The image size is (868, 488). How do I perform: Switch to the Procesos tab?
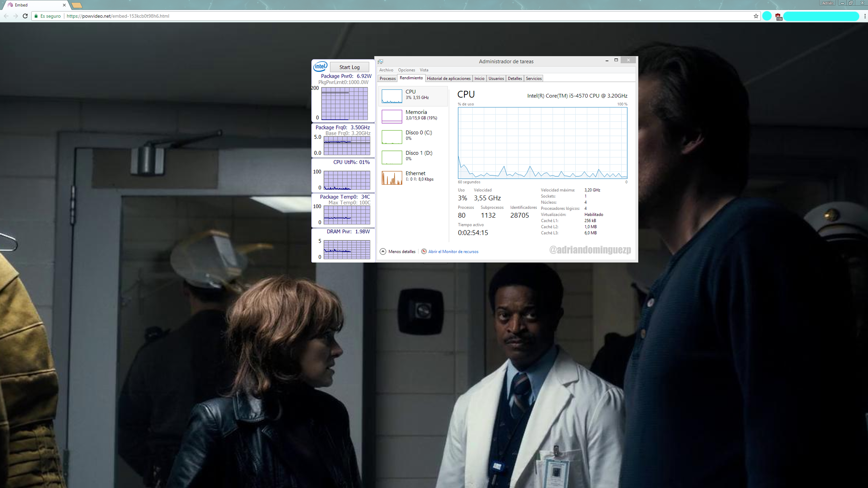388,78
